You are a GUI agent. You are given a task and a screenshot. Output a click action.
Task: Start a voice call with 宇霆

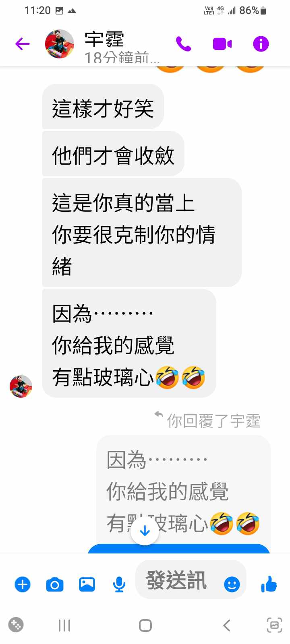pyautogui.click(x=184, y=44)
